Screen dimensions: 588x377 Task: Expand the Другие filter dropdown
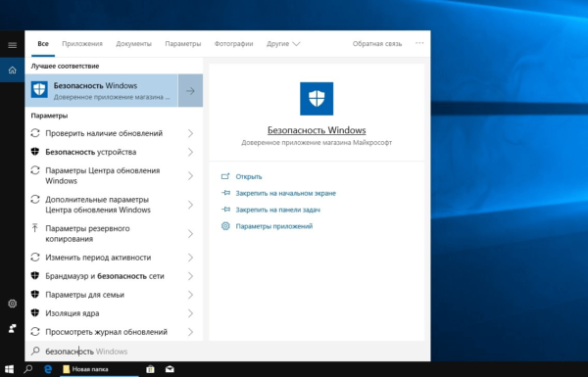pos(283,44)
